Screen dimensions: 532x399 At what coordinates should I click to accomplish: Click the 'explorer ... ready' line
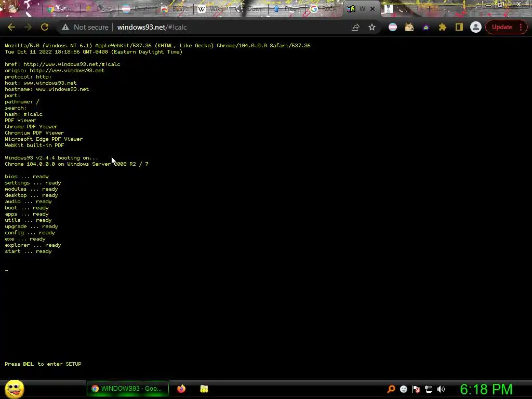pyautogui.click(x=33, y=245)
